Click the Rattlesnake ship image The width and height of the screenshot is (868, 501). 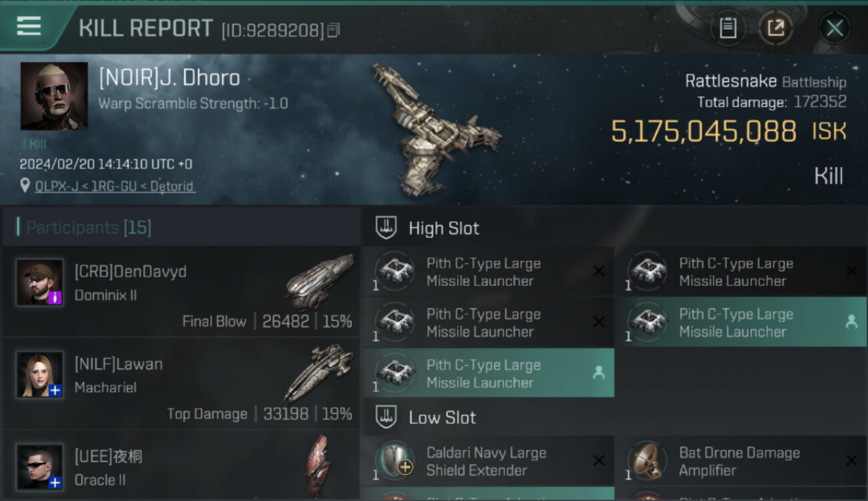click(x=435, y=128)
